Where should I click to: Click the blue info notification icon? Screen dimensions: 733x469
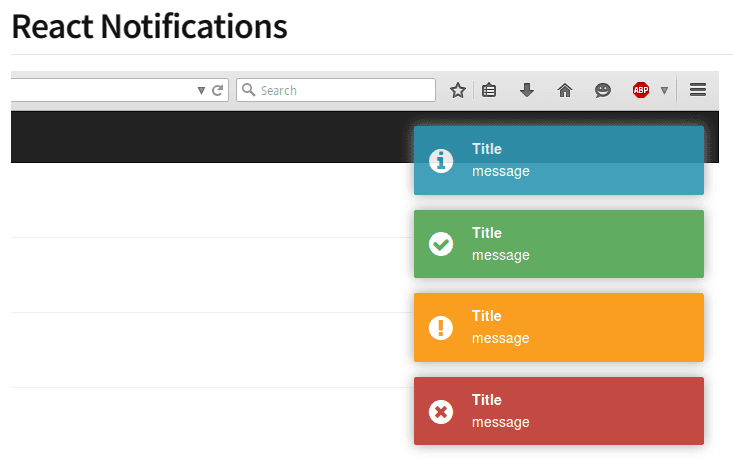pos(441,160)
